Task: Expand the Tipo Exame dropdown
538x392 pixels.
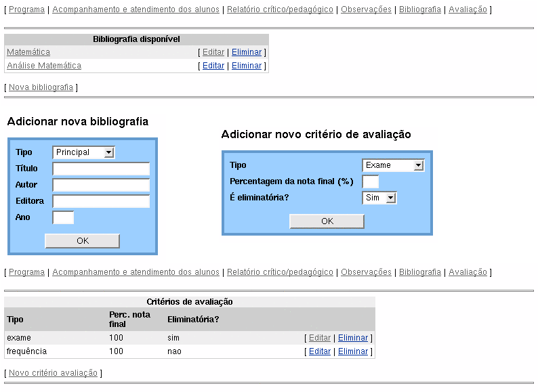Action: [x=393, y=165]
